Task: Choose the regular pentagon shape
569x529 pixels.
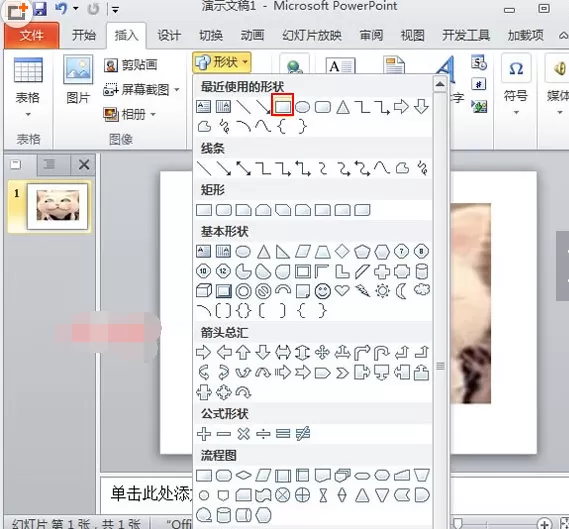Action: [x=362, y=251]
